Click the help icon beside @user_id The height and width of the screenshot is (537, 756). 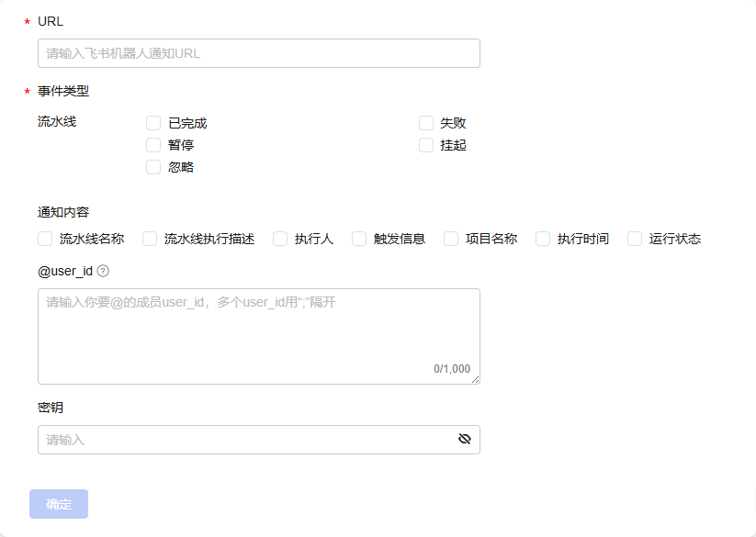[103, 271]
